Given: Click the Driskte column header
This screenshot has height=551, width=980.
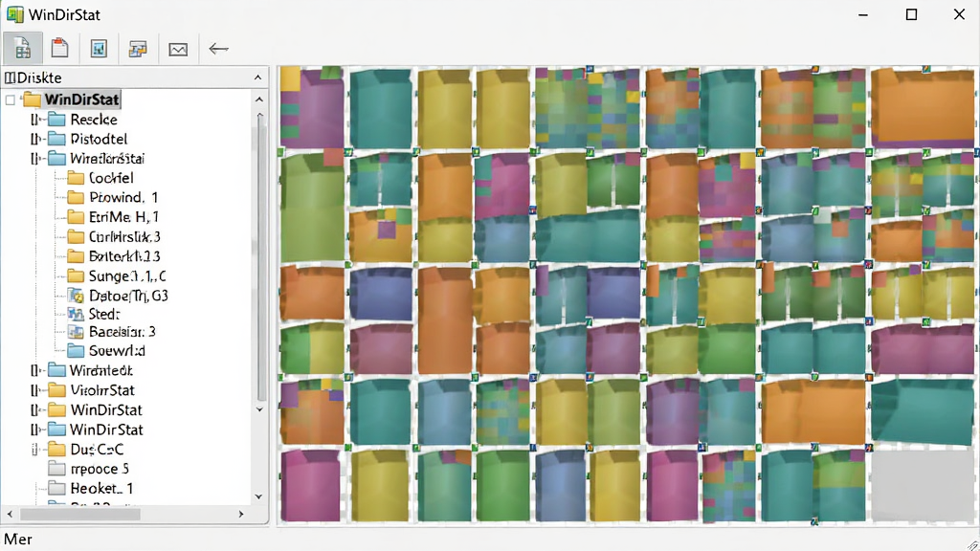Looking at the screenshot, I should tap(135, 77).
